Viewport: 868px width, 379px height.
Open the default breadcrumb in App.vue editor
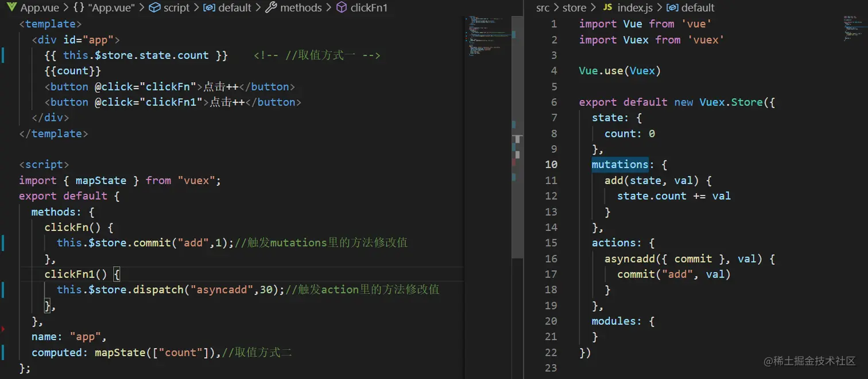coord(234,7)
